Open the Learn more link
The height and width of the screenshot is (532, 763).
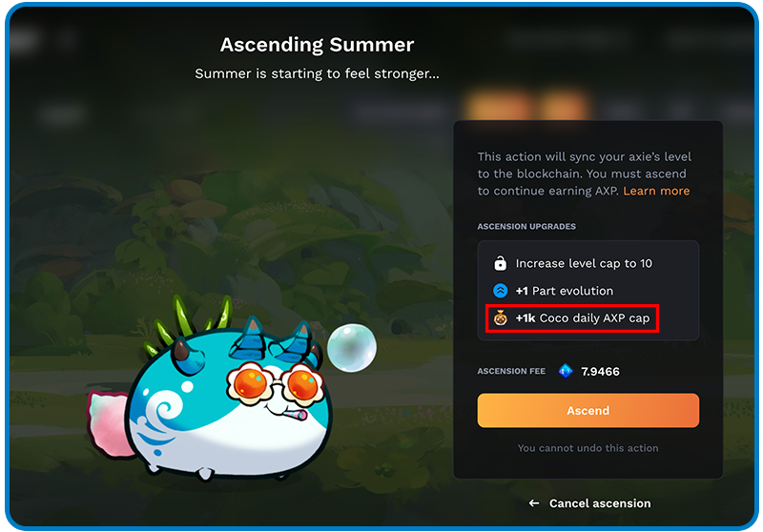[x=656, y=191]
